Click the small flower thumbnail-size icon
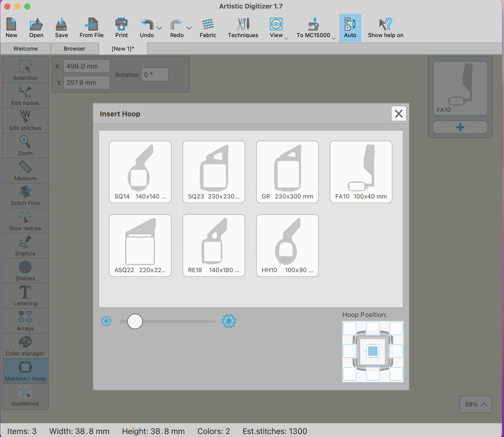504x437 pixels. (x=106, y=321)
